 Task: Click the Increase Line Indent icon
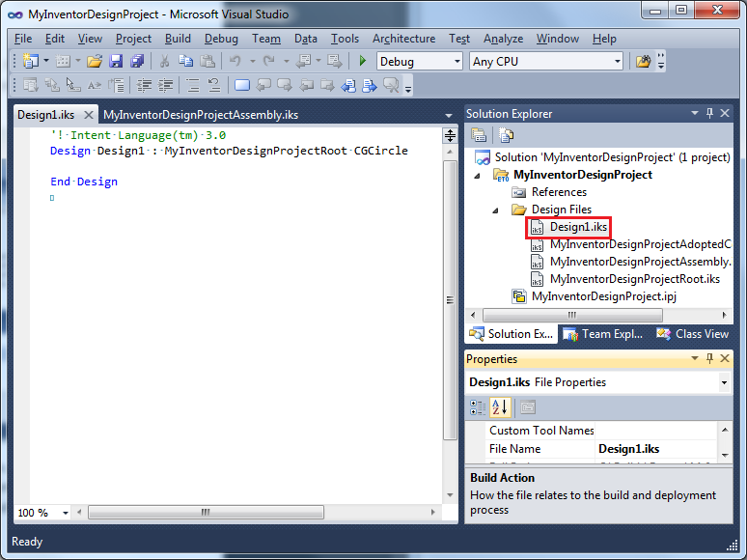point(165,85)
